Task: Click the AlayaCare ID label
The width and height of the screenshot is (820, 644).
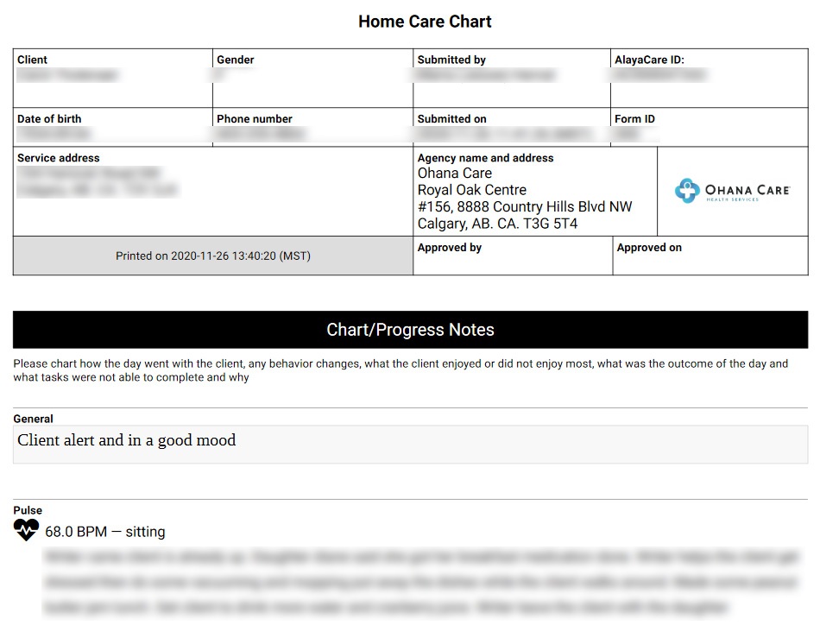Action: pos(649,60)
